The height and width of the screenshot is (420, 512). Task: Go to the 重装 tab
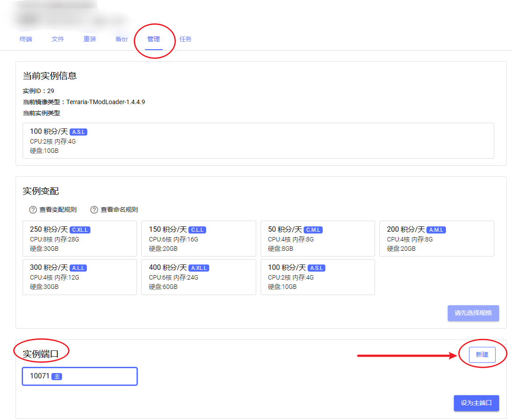(x=90, y=39)
